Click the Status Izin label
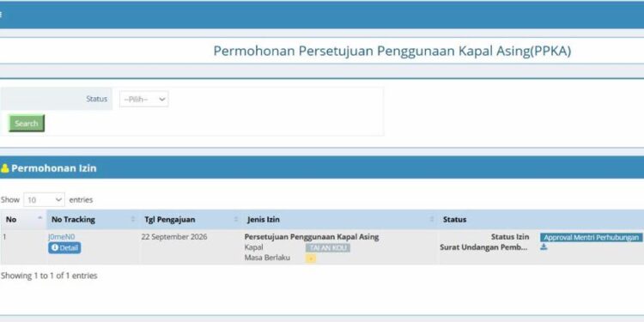Screen dimensions: 644x322 click(510, 237)
